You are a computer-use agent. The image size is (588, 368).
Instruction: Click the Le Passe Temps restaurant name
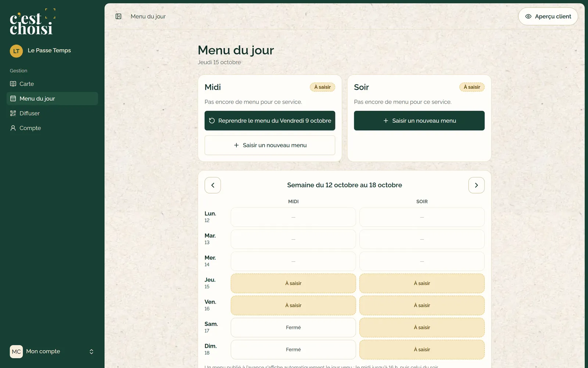click(x=49, y=50)
